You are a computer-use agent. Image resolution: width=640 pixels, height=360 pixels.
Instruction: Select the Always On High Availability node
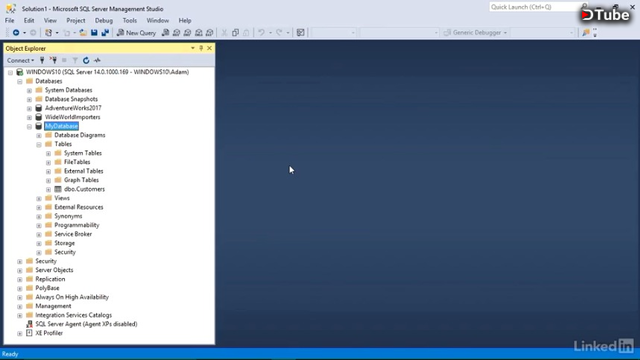click(x=72, y=297)
